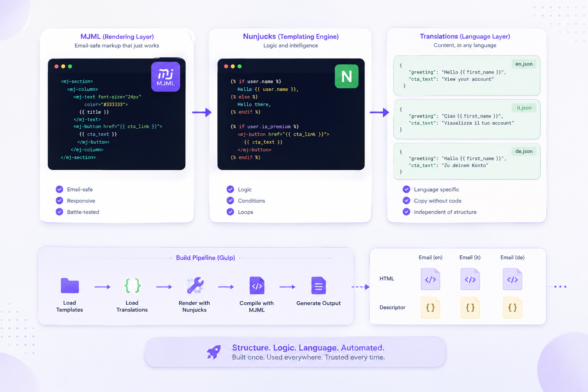Click the check icon beside Battle-tested
The image size is (588, 392).
point(59,212)
